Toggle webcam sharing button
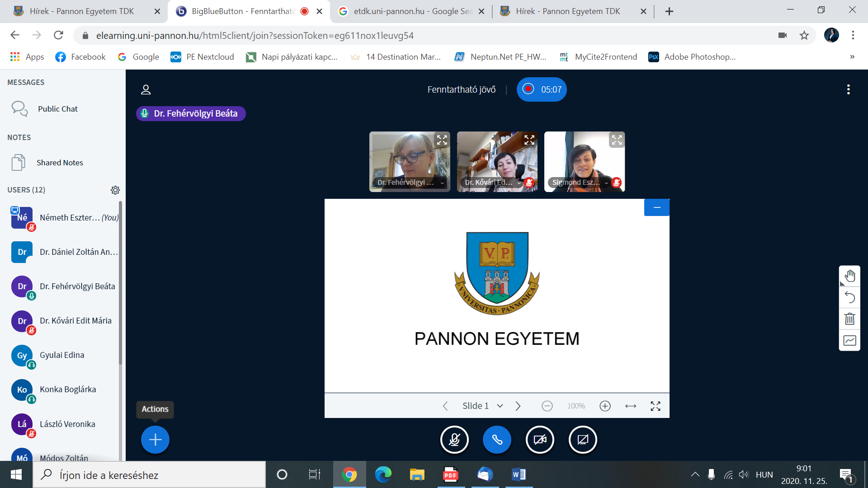Viewport: 868px width, 488px height. click(x=540, y=440)
